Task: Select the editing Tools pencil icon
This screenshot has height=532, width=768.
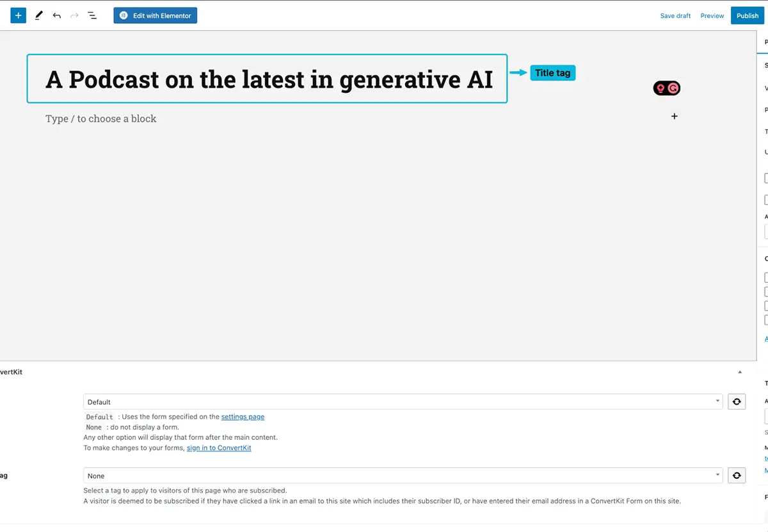Action: tap(38, 15)
